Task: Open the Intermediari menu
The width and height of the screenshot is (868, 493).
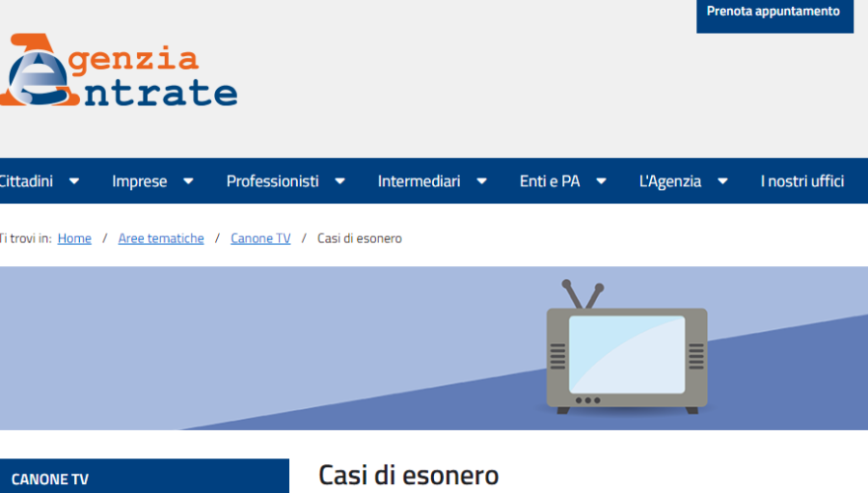Action: coord(420,181)
